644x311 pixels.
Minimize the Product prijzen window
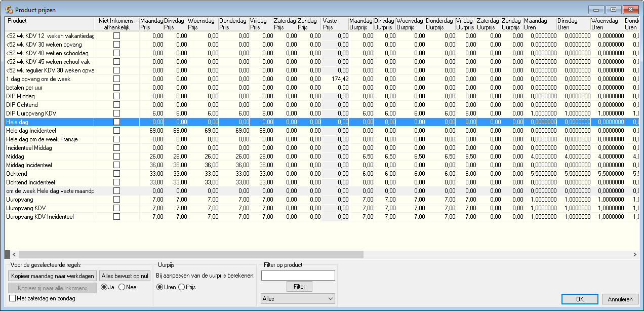click(597, 10)
